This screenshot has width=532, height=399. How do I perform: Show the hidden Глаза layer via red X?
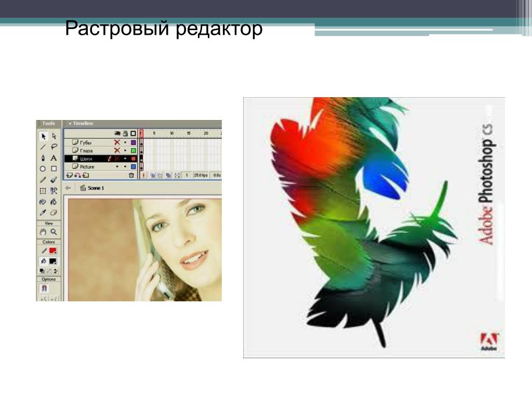(x=117, y=150)
